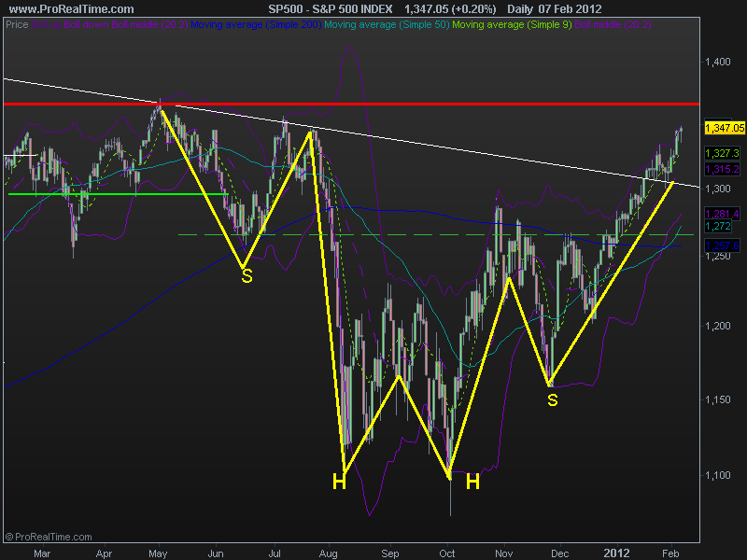Click the 1,400 price axis label

coord(718,62)
